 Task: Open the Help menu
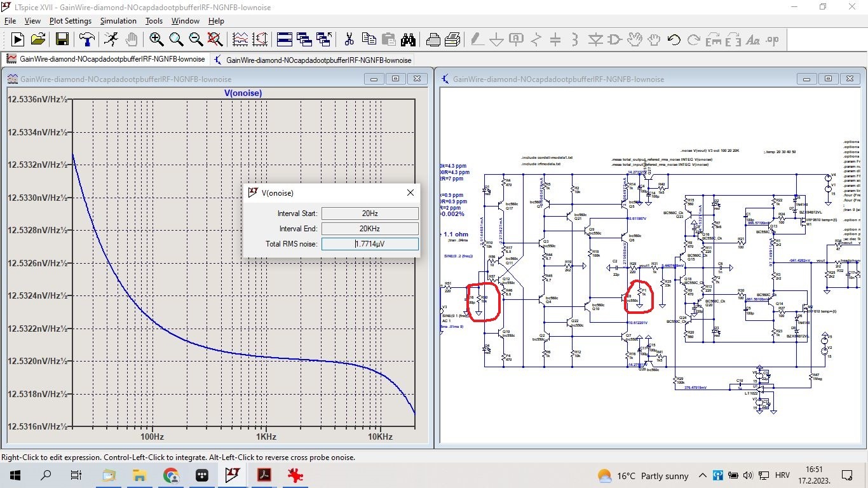coord(216,21)
